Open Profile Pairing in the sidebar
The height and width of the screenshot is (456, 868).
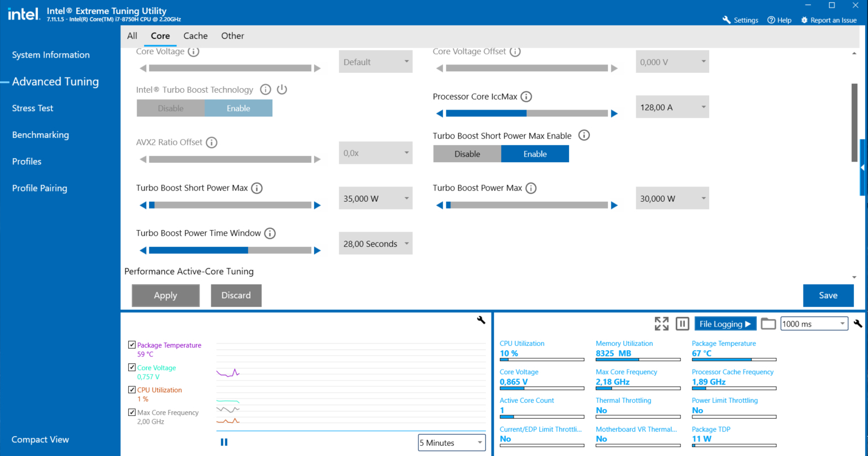coord(40,188)
